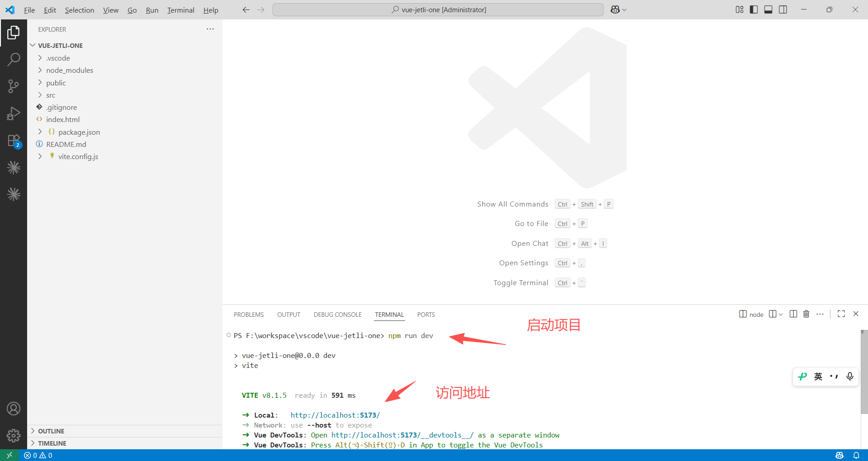Click the Split Terminal icon
The image size is (868, 461).
[793, 314]
